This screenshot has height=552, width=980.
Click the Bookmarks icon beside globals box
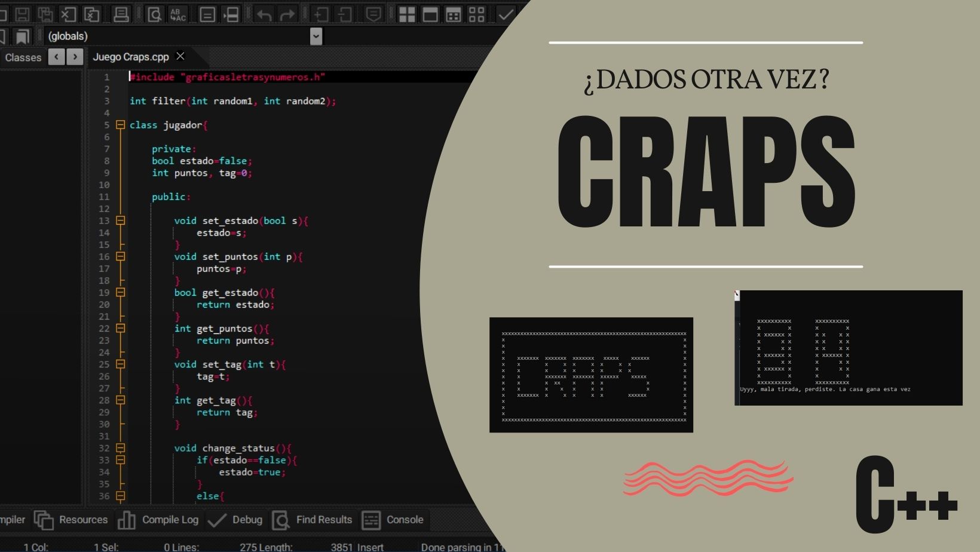tap(22, 36)
